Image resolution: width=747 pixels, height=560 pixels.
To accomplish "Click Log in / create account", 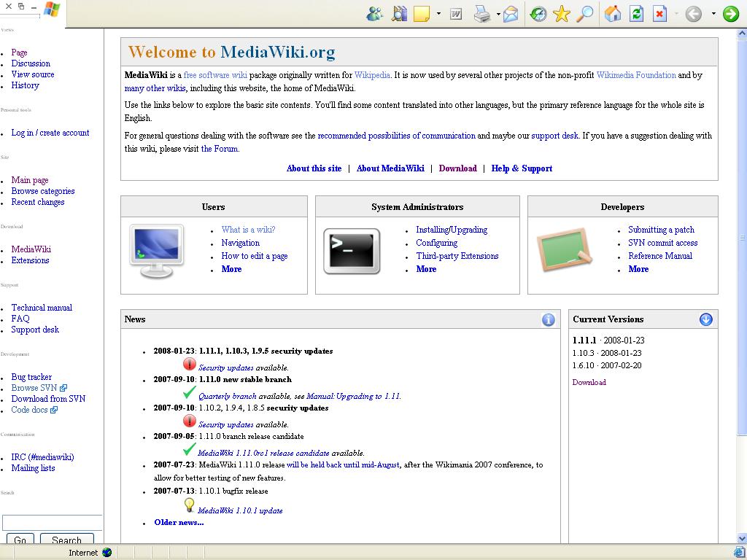I will click(50, 133).
